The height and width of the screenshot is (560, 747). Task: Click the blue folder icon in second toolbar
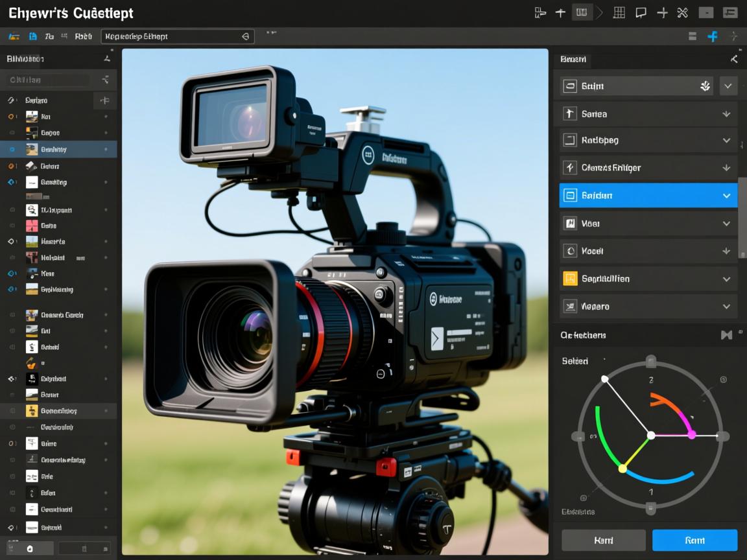click(x=32, y=37)
